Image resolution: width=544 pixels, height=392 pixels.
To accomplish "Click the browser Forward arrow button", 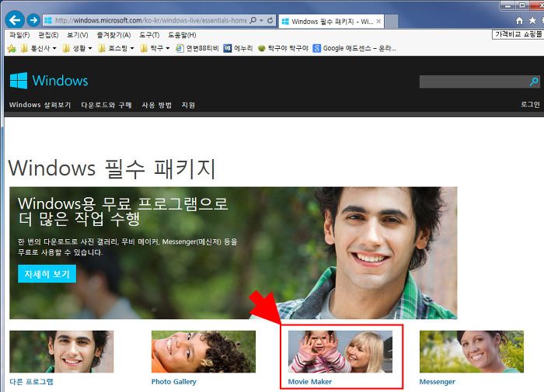I will (x=33, y=20).
